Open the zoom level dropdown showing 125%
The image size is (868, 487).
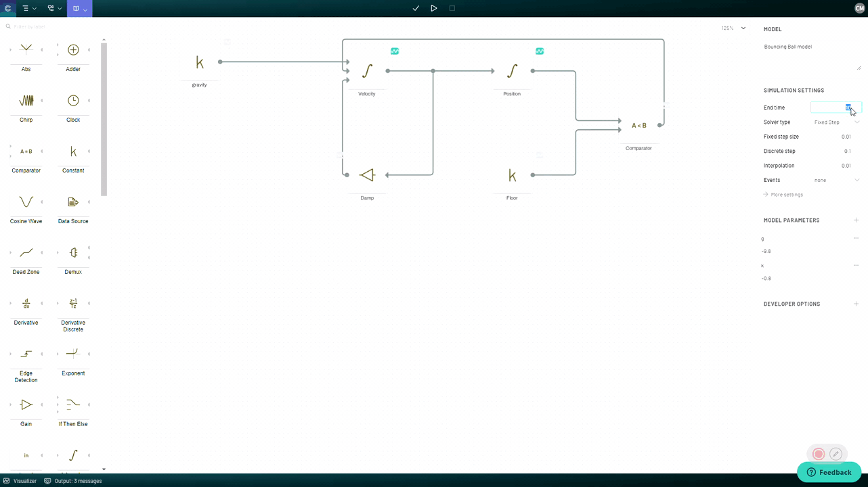pos(733,28)
